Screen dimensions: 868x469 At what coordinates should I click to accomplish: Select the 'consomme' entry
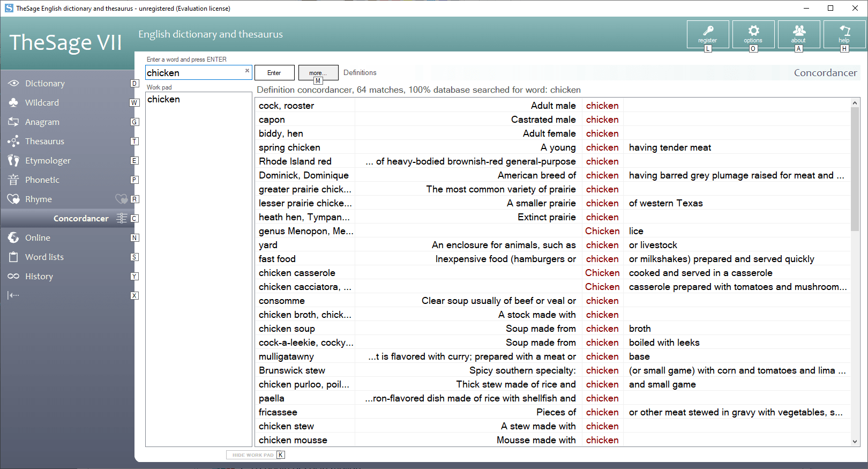click(x=282, y=301)
